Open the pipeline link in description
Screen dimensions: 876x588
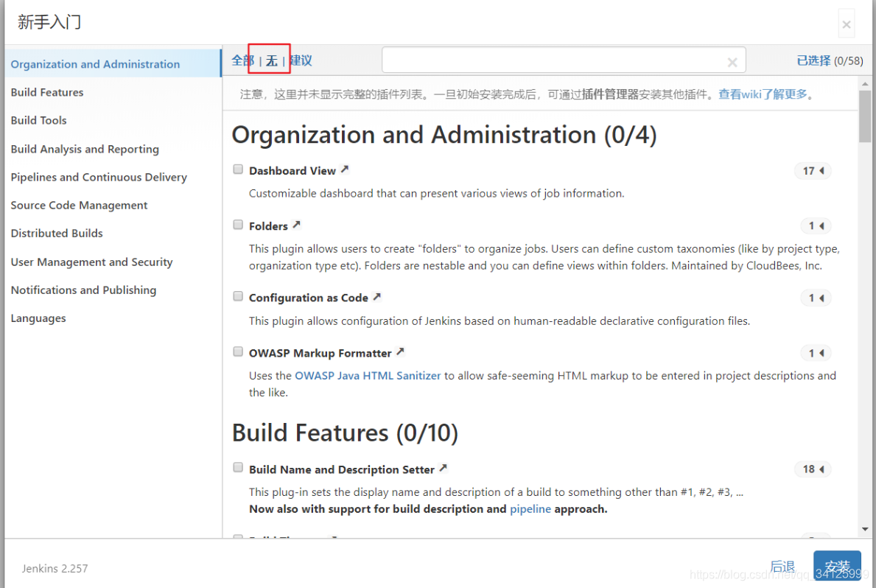(530, 508)
